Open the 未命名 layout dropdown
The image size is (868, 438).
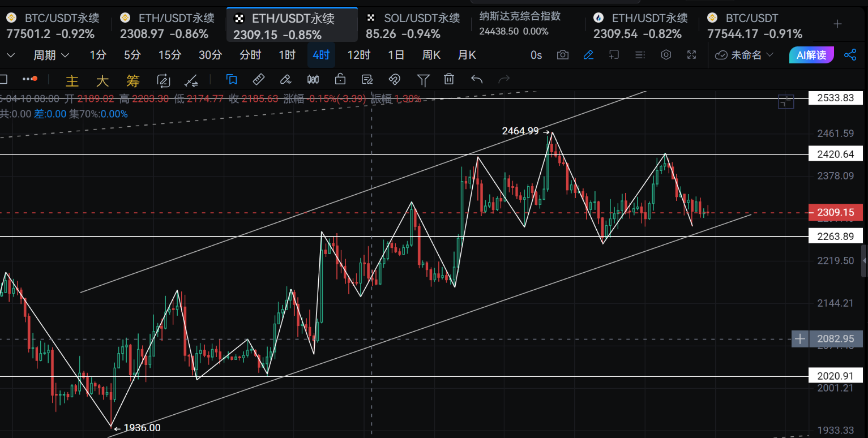tap(745, 55)
